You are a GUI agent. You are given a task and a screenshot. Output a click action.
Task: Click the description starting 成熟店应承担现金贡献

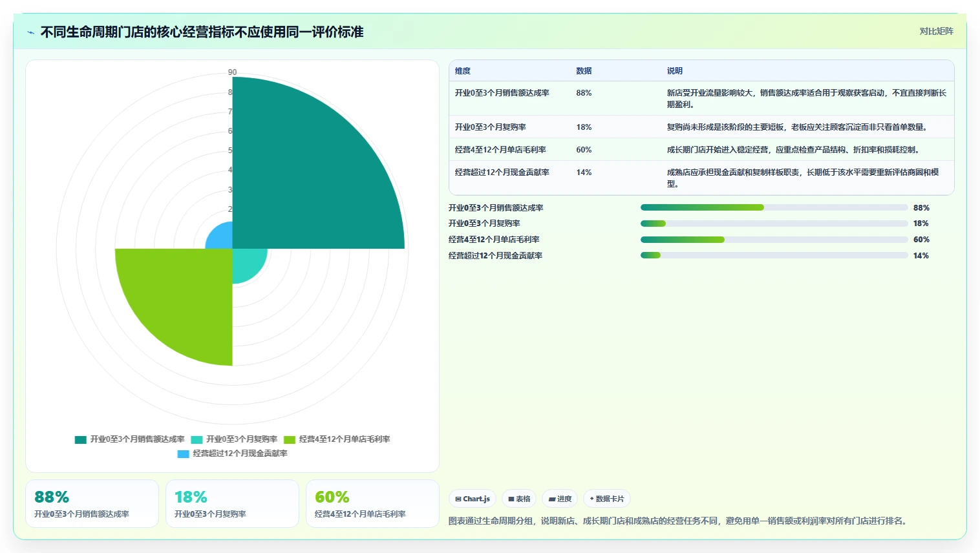click(x=803, y=178)
